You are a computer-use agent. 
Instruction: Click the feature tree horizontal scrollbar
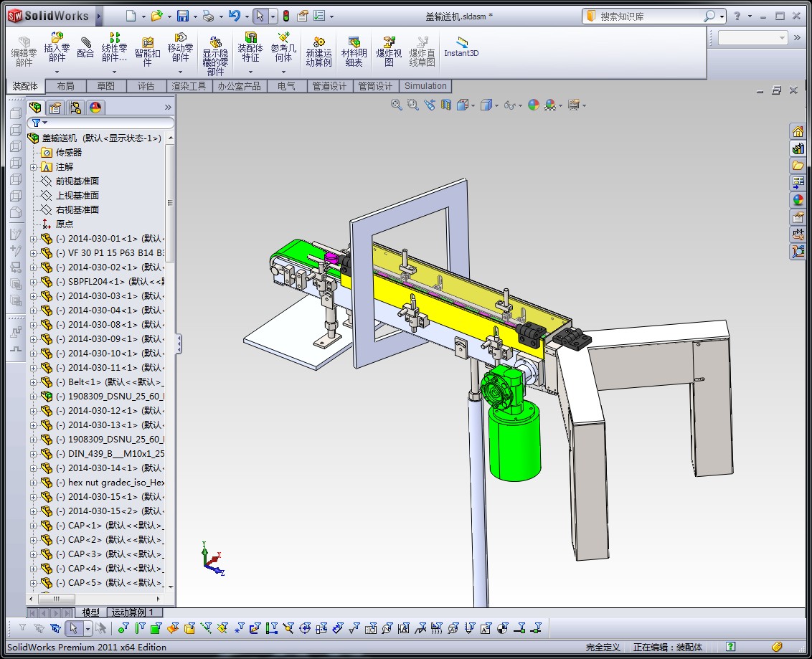click(94, 599)
